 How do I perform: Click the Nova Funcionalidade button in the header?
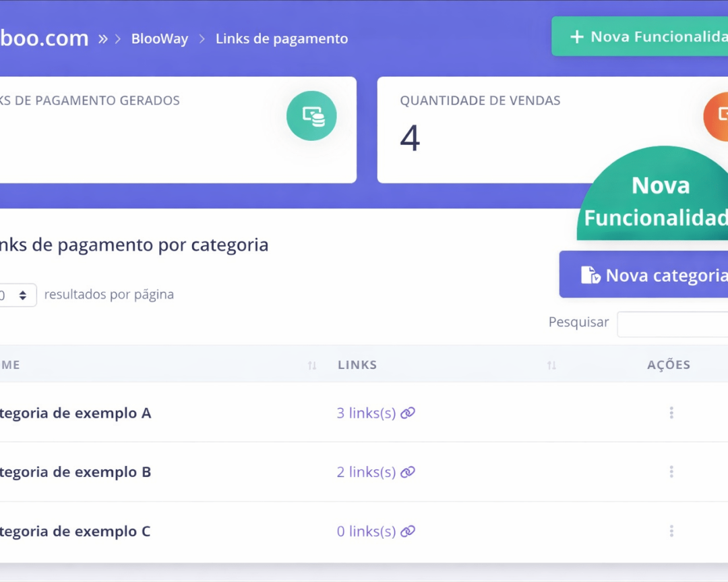coord(647,36)
